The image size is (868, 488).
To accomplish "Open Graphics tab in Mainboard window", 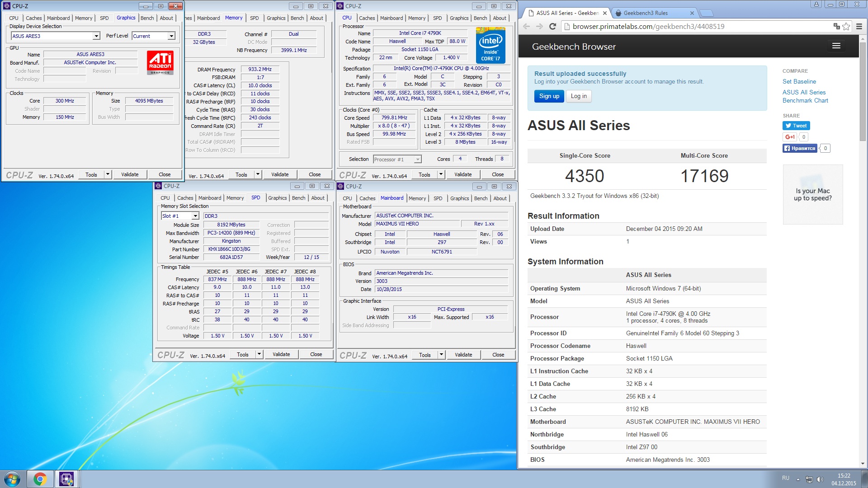I will (x=460, y=198).
